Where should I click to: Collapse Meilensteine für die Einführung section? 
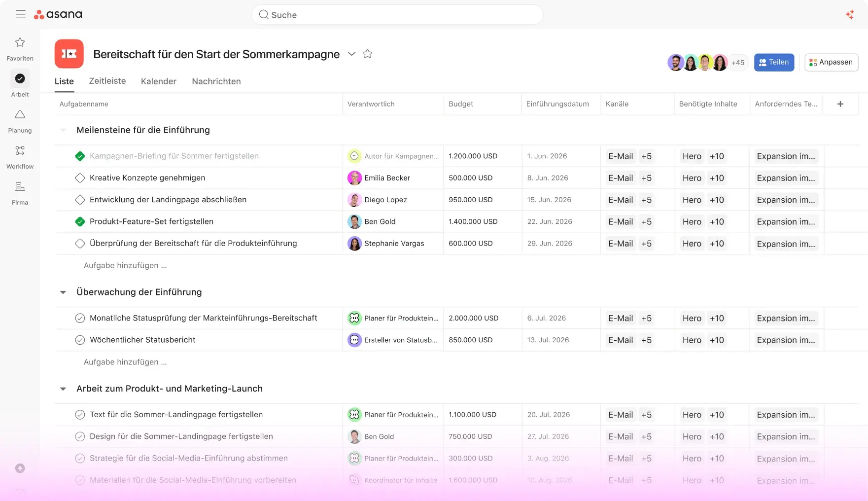coord(63,130)
